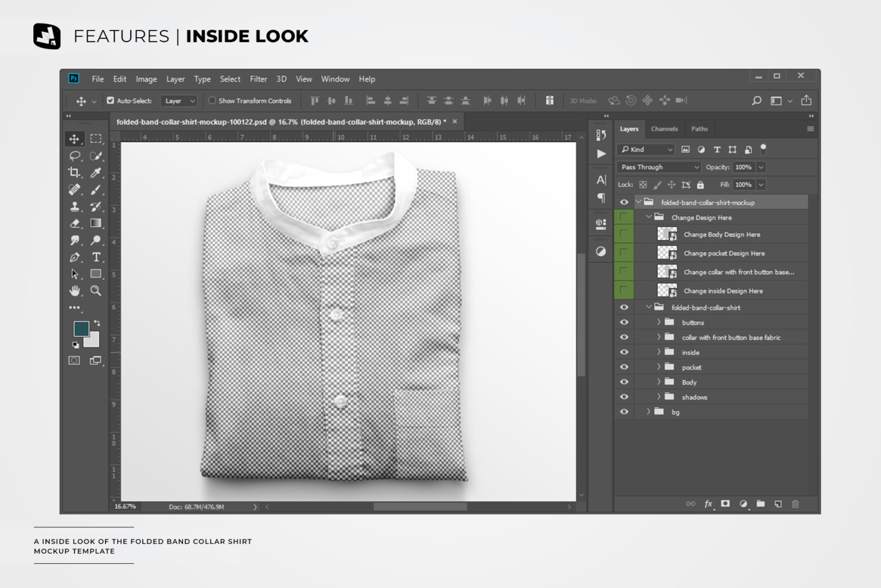Click the foreground color swatch

(x=81, y=329)
